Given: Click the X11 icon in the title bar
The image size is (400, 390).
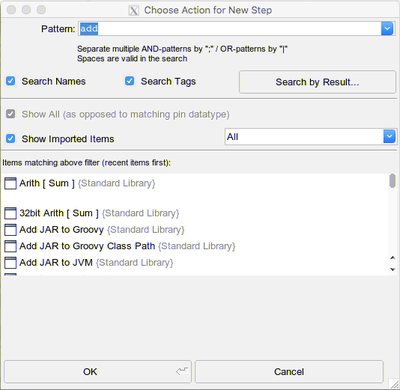Looking at the screenshot, I should (x=134, y=11).
